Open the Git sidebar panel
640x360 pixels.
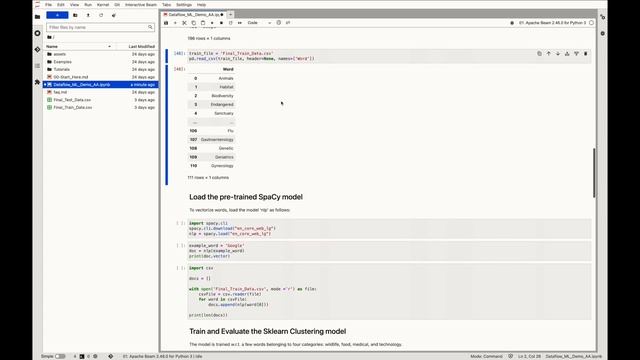click(38, 49)
